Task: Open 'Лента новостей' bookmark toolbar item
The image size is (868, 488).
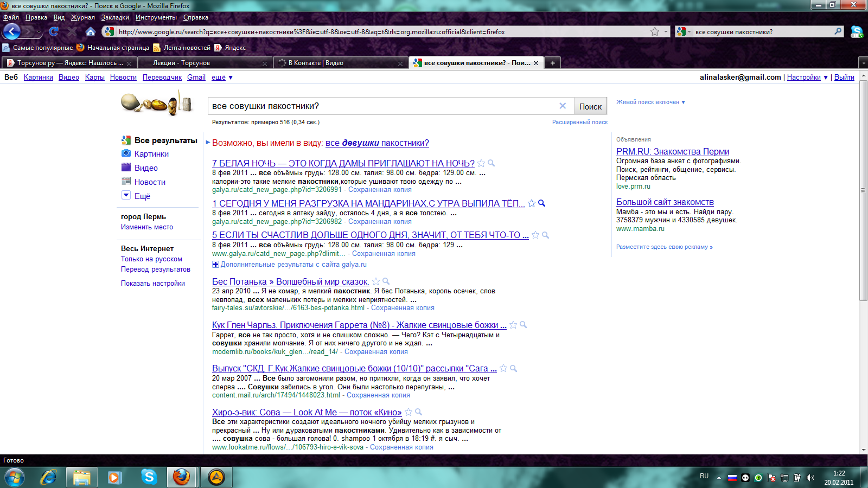Action: click(x=182, y=48)
